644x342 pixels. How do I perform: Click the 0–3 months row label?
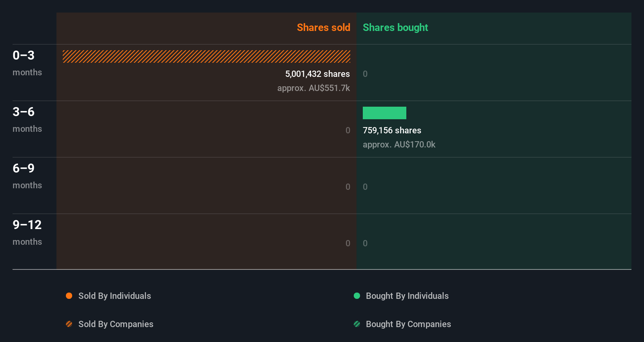(27, 63)
